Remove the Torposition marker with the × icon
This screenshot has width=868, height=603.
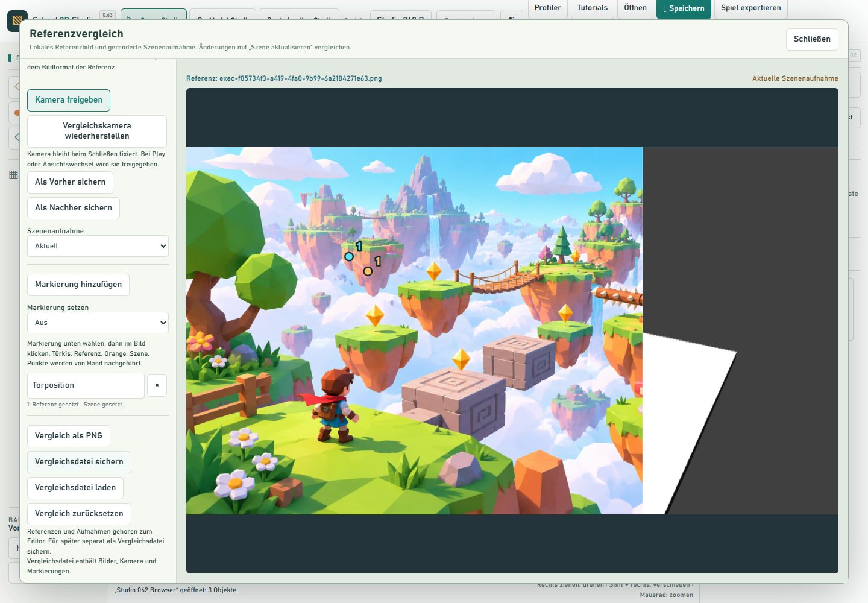coord(157,385)
